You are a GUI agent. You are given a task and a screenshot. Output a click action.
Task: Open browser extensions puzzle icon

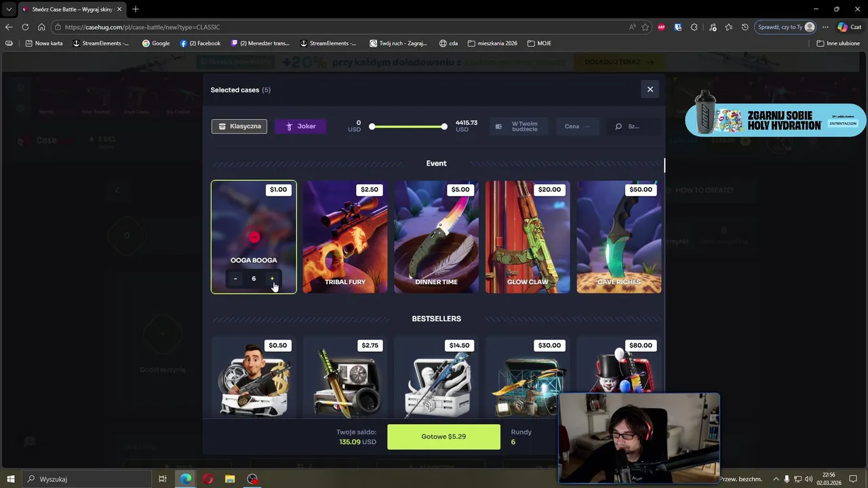[x=694, y=27]
